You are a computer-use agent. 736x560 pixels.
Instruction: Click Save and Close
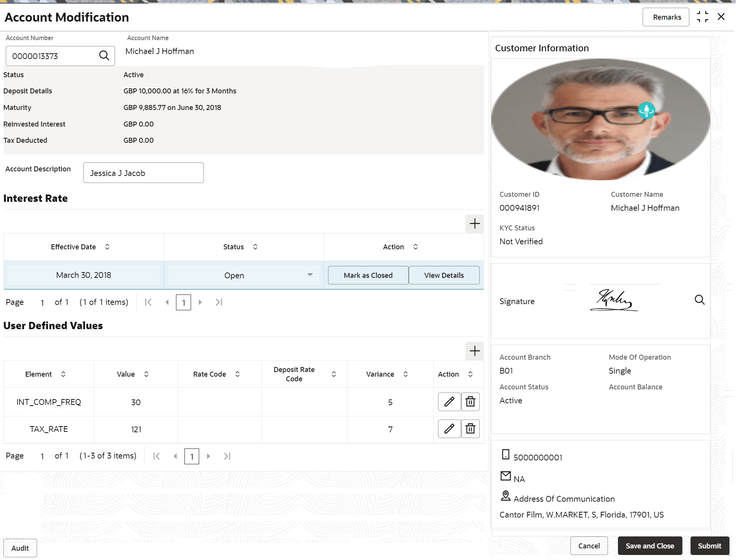coord(650,546)
